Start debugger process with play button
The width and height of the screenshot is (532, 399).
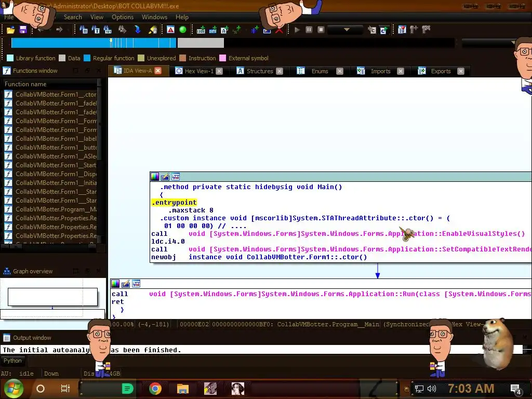tap(297, 30)
